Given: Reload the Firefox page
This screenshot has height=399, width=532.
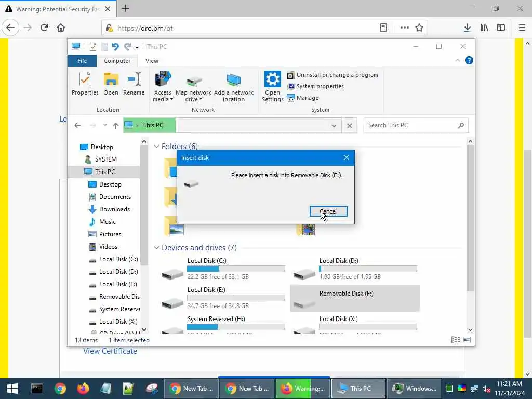Looking at the screenshot, I should coord(44,28).
